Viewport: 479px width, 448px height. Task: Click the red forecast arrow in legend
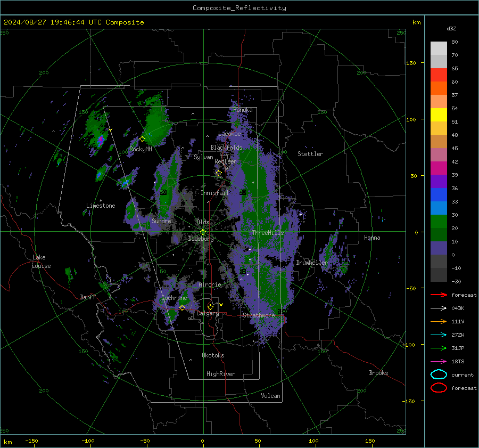439,295
